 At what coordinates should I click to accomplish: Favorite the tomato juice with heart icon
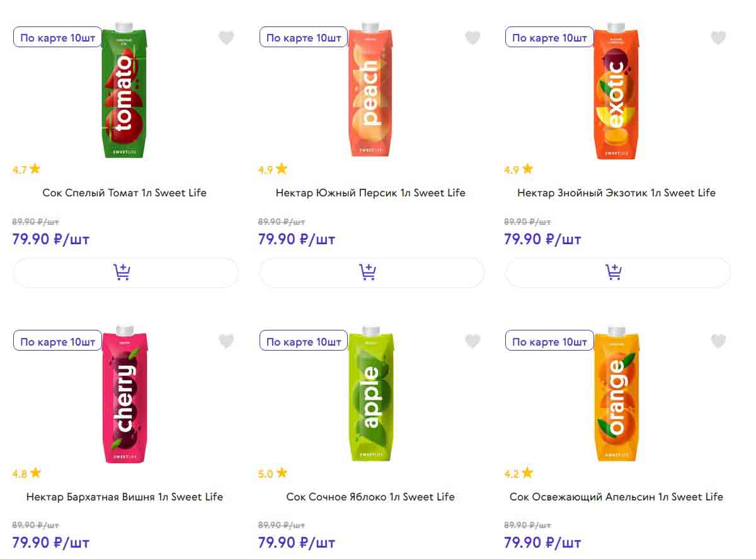click(x=226, y=38)
